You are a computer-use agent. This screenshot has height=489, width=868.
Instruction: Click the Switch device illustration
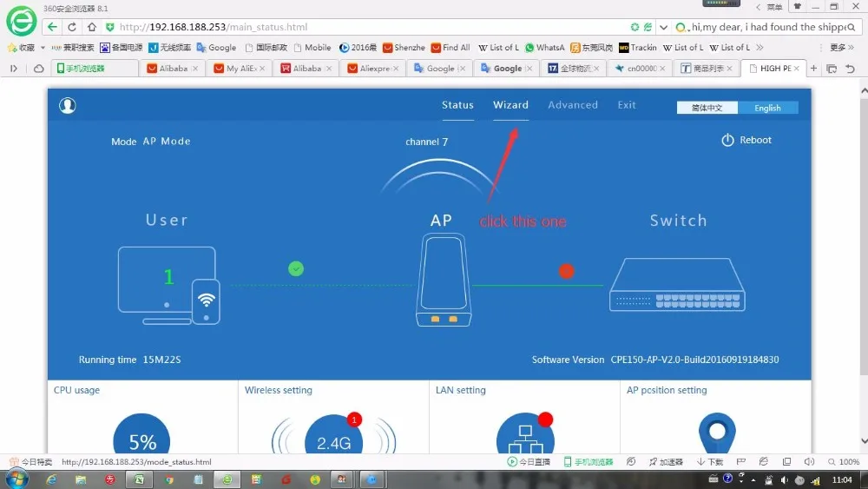tap(677, 284)
